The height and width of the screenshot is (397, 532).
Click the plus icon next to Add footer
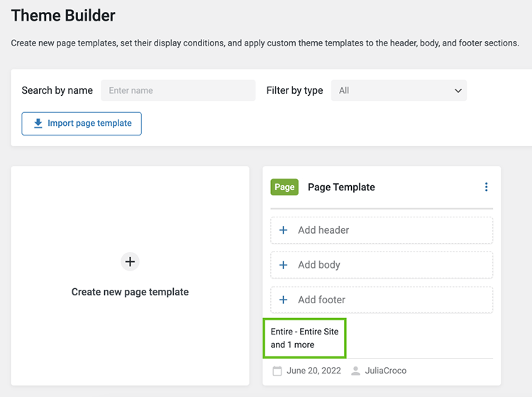click(x=283, y=300)
